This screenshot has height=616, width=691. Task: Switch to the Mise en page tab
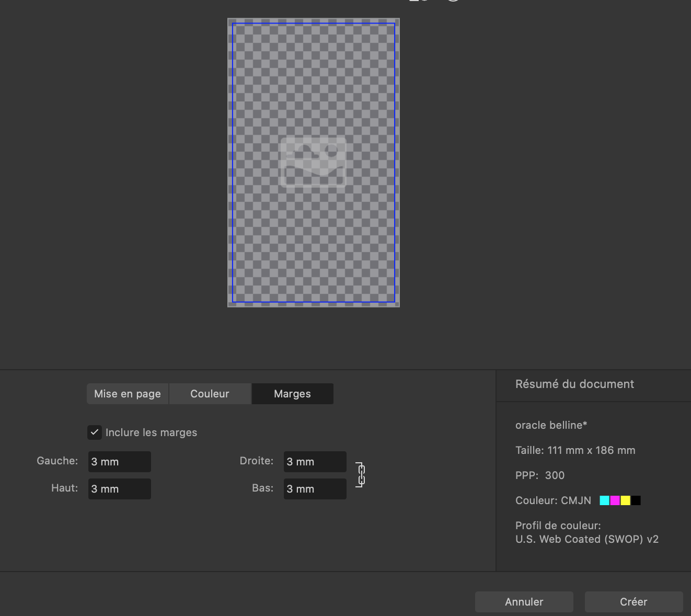[127, 393]
